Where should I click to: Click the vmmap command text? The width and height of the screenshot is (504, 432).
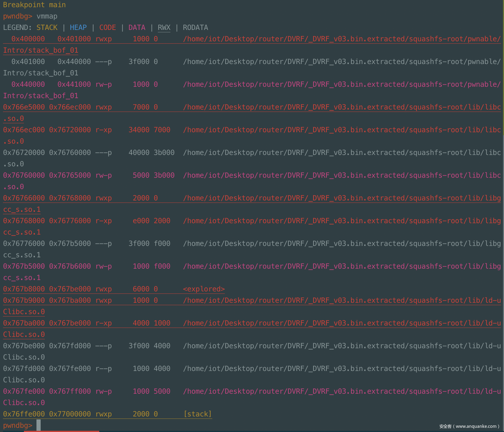point(47,16)
